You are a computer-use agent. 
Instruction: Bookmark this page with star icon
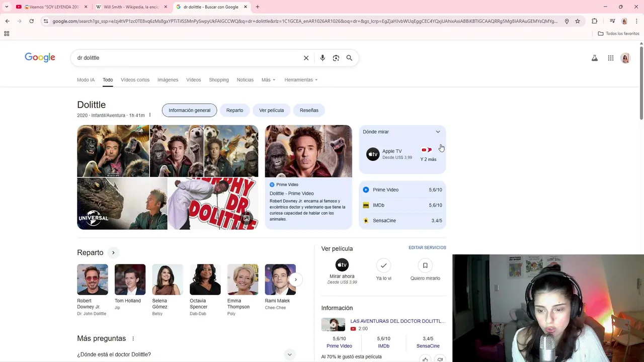[578, 21]
